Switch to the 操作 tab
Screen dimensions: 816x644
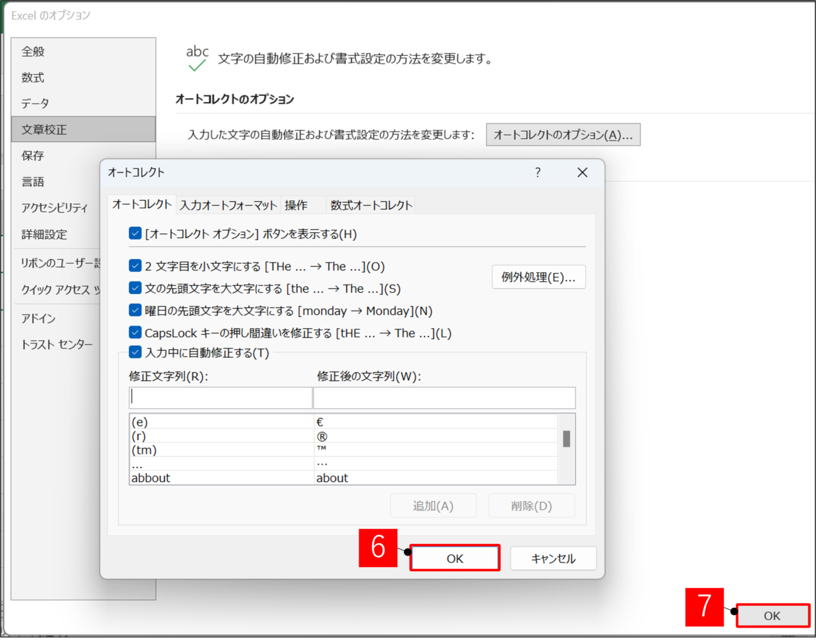pos(303,205)
